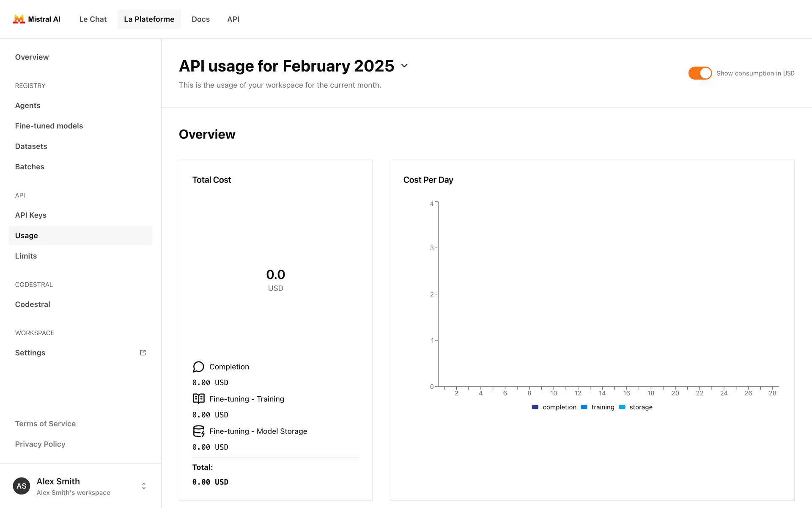Open the Alex Smith workspace menu

tap(73, 486)
